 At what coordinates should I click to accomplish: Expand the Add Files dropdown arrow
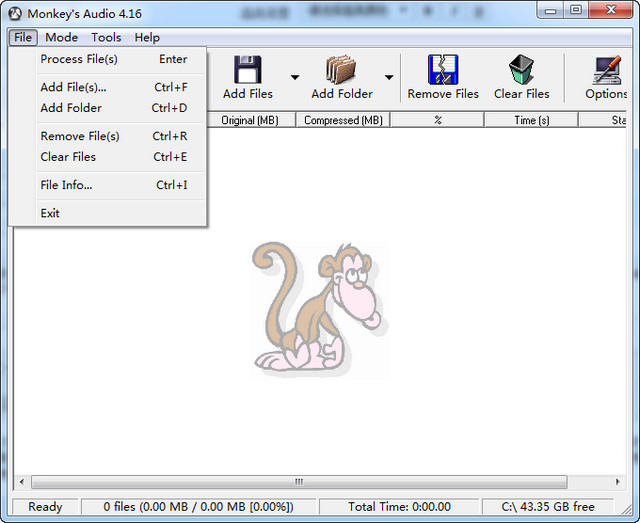click(295, 77)
